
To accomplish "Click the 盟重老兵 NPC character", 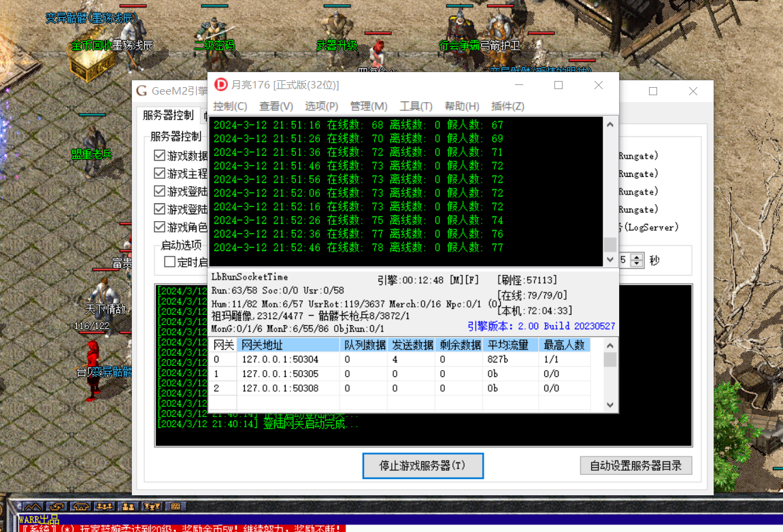I will pyautogui.click(x=93, y=150).
